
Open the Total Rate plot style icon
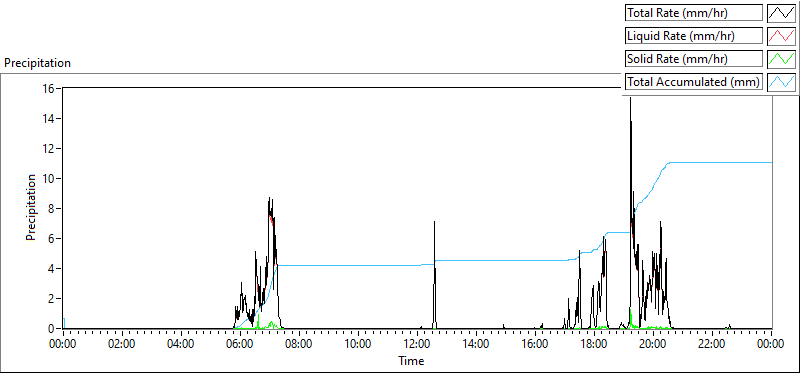(x=781, y=13)
